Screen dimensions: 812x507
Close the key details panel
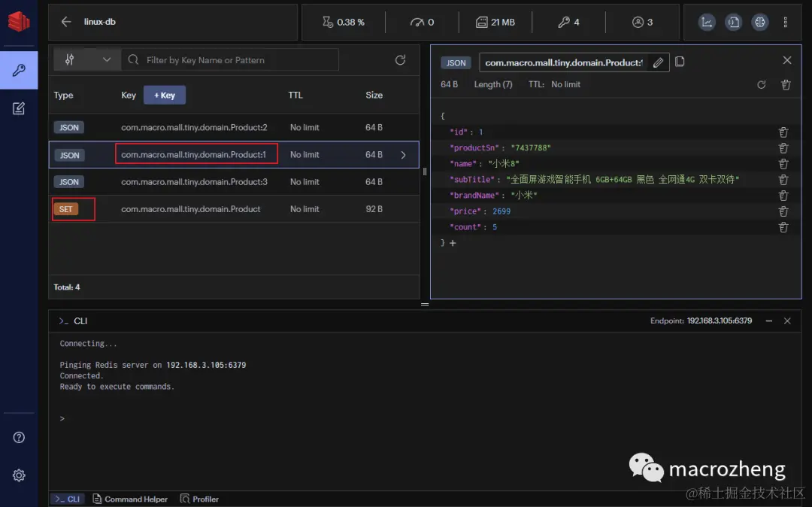point(787,61)
